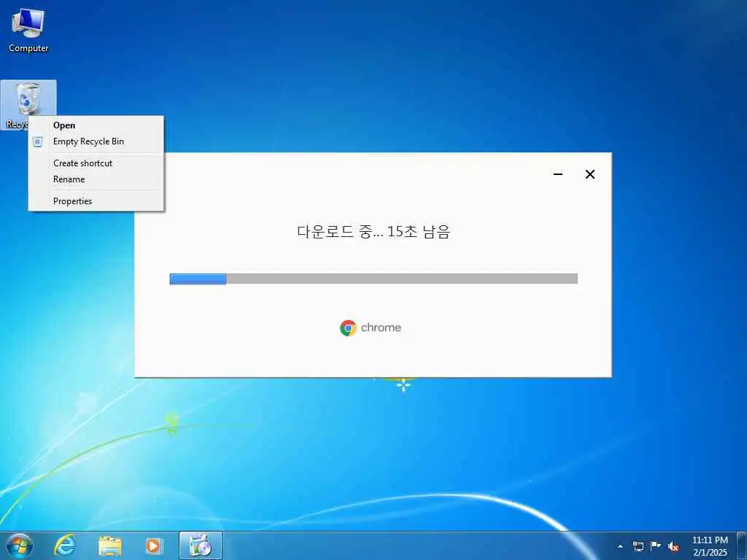Open the Windows Start menu

click(20, 545)
